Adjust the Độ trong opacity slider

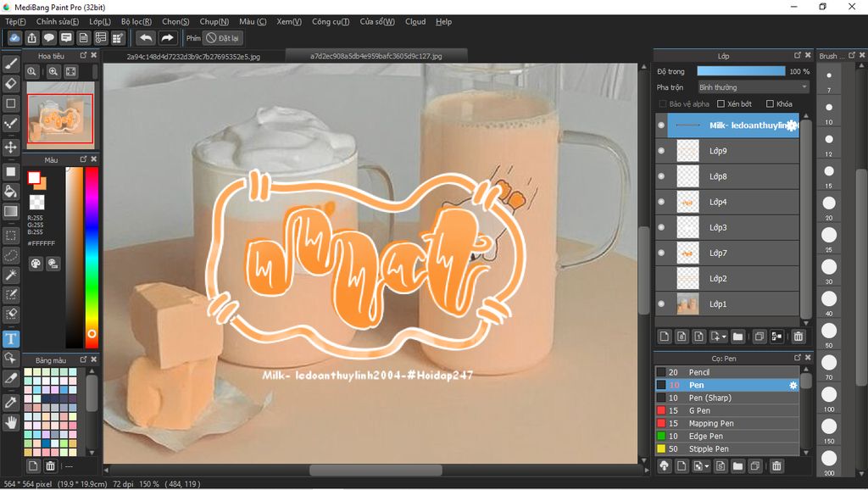coord(741,71)
